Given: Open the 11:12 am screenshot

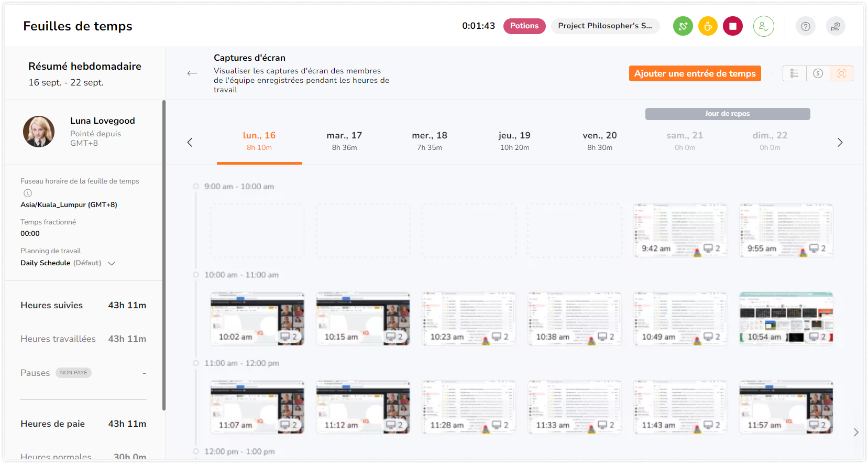Looking at the screenshot, I should point(363,407).
